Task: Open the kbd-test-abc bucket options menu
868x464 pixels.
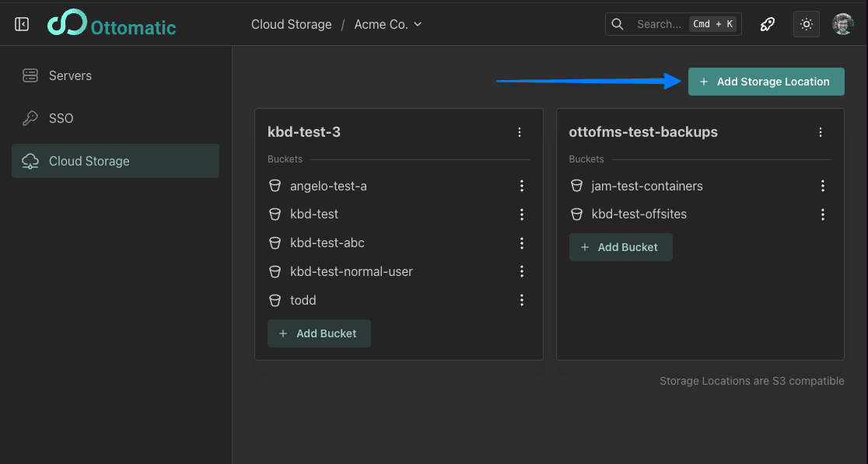Action: (x=522, y=243)
